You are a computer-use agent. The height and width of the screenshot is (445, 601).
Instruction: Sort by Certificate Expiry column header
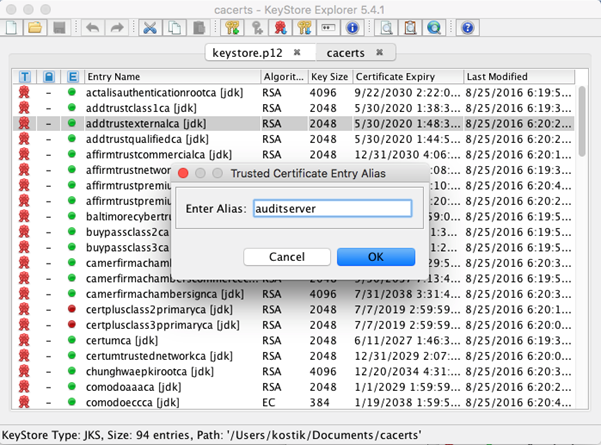click(x=408, y=77)
